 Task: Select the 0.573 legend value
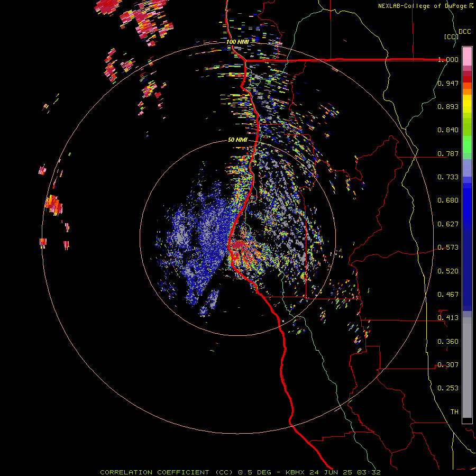click(x=448, y=248)
